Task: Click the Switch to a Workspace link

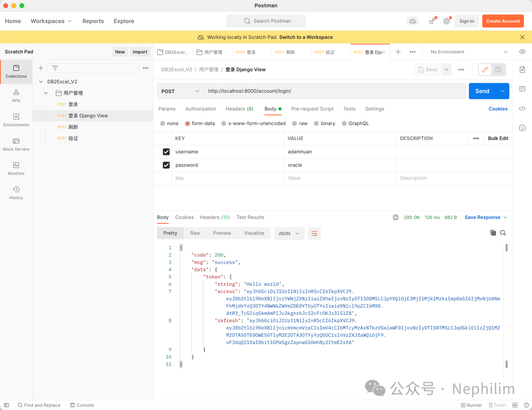Action: 306,37
